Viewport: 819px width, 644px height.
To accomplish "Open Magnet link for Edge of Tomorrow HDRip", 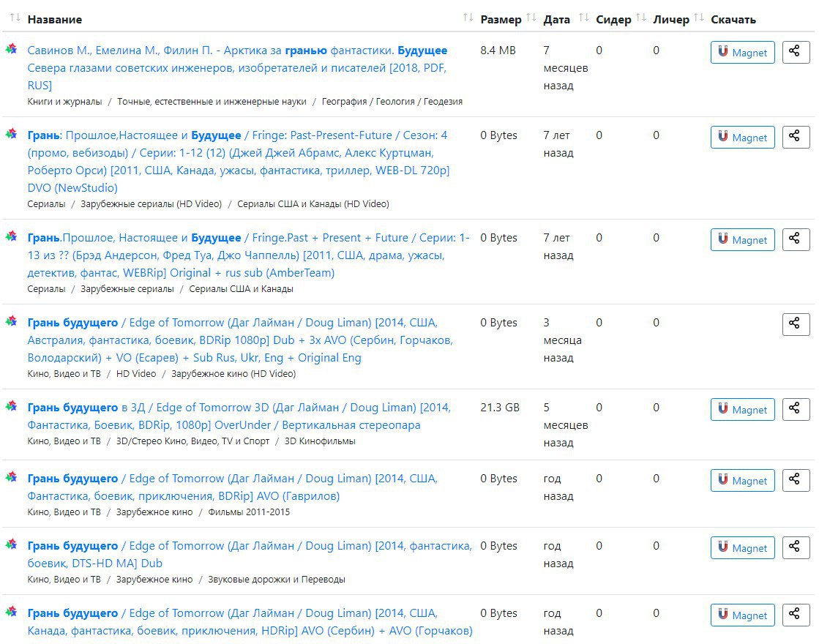I will [742, 615].
